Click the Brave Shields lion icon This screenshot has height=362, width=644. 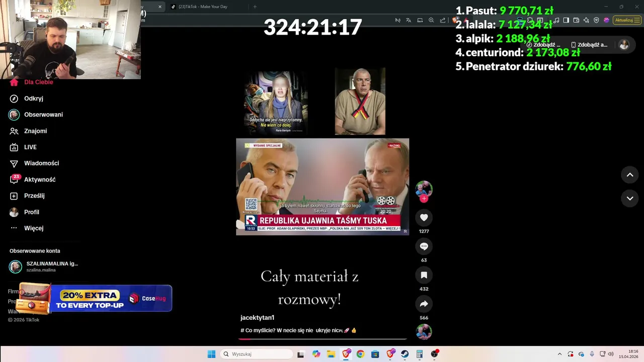click(455, 20)
